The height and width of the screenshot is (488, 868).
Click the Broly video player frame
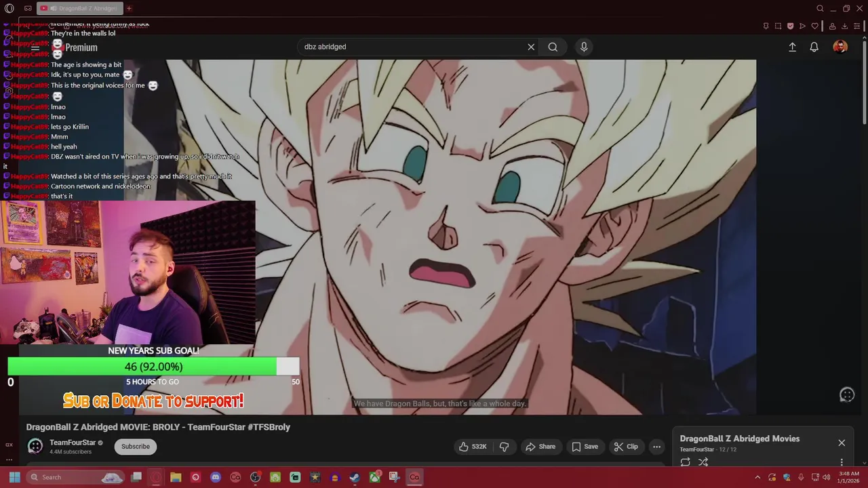439,237
